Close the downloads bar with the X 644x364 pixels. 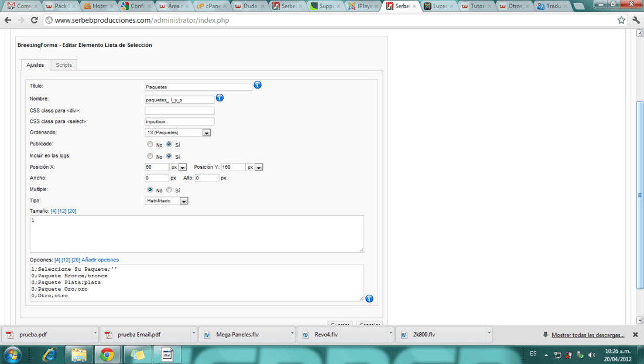coord(635,335)
